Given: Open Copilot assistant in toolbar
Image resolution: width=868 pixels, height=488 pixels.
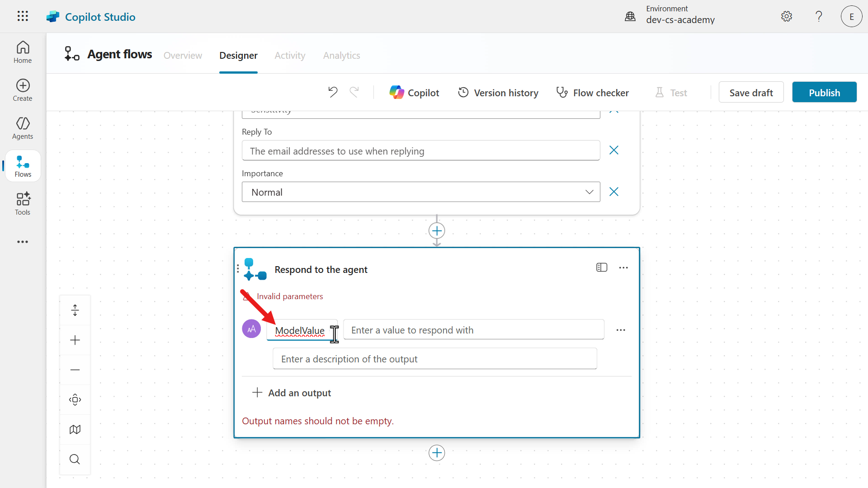Looking at the screenshot, I should click(414, 93).
